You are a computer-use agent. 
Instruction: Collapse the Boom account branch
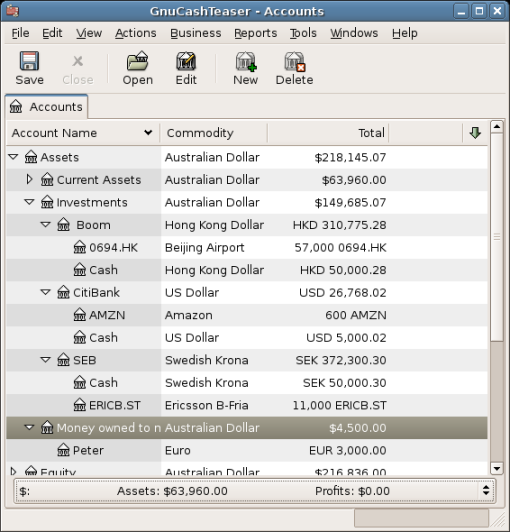[45, 224]
